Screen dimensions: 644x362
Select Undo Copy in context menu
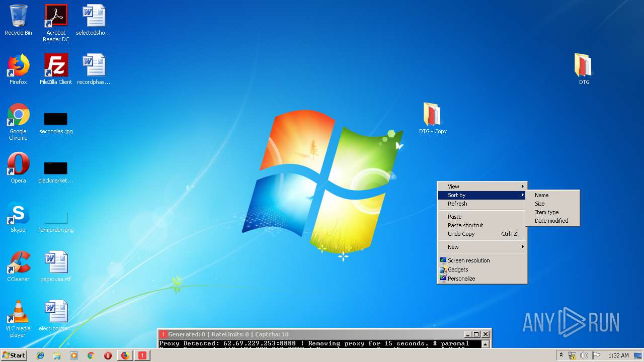click(x=482, y=234)
